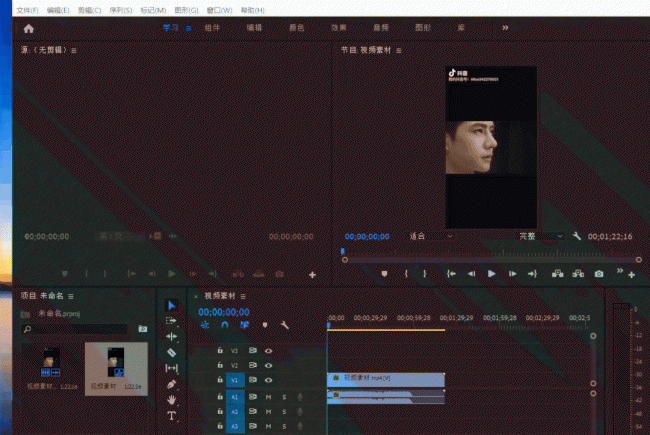This screenshot has height=435, width=650.
Task: Add marker in Program monitor
Action: [x=384, y=274]
